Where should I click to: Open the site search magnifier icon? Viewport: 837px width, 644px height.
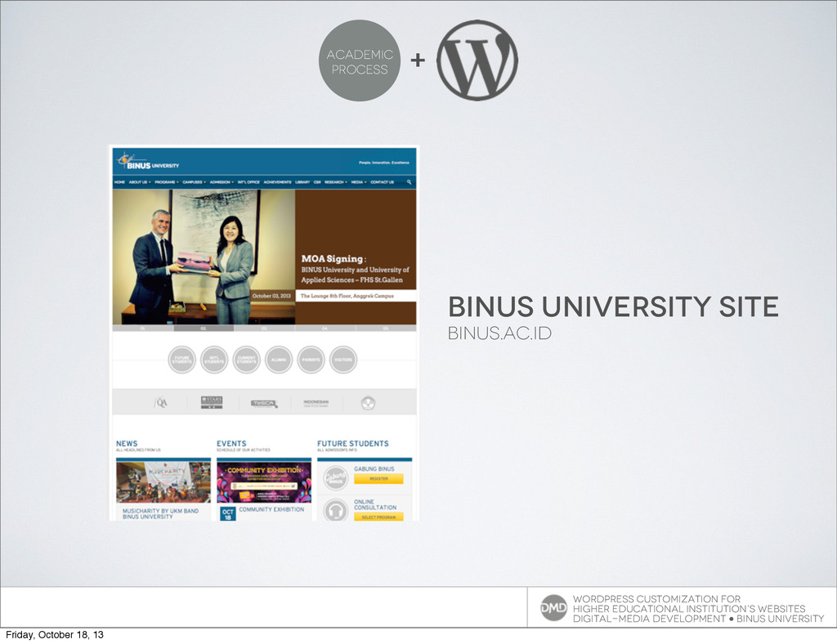[410, 182]
